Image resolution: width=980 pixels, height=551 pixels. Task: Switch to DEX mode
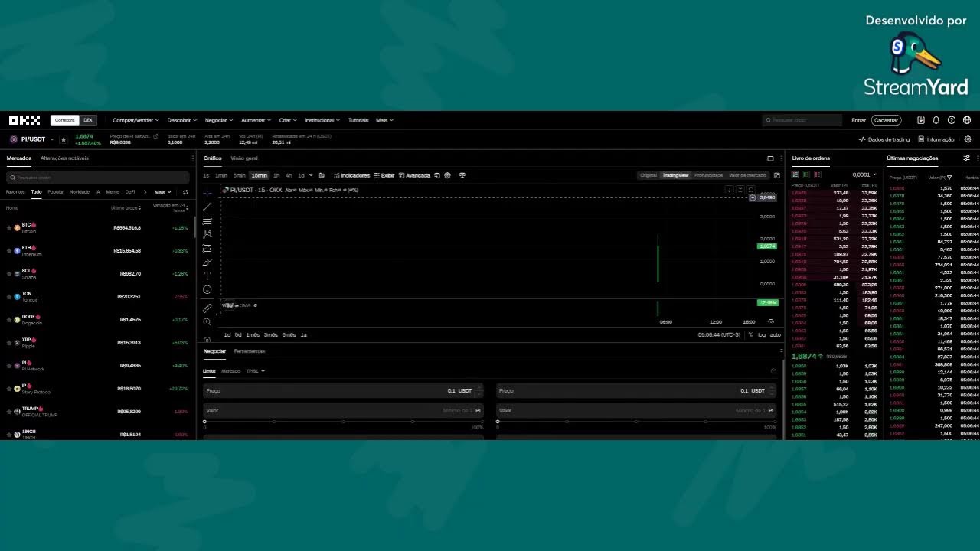tap(88, 120)
